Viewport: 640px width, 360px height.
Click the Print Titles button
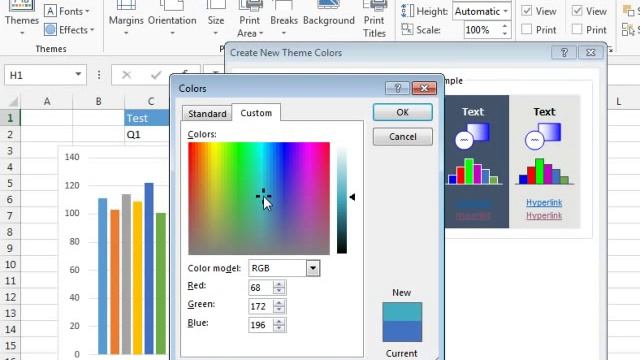tap(374, 19)
